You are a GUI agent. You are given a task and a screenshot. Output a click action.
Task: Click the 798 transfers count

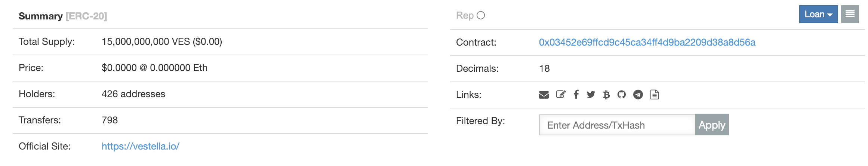click(x=110, y=120)
